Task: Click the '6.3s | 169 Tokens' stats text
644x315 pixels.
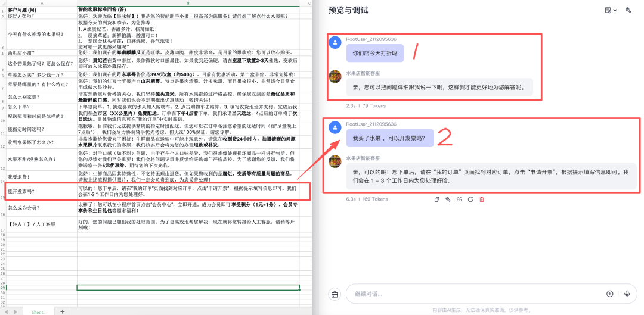Action: pyautogui.click(x=367, y=199)
